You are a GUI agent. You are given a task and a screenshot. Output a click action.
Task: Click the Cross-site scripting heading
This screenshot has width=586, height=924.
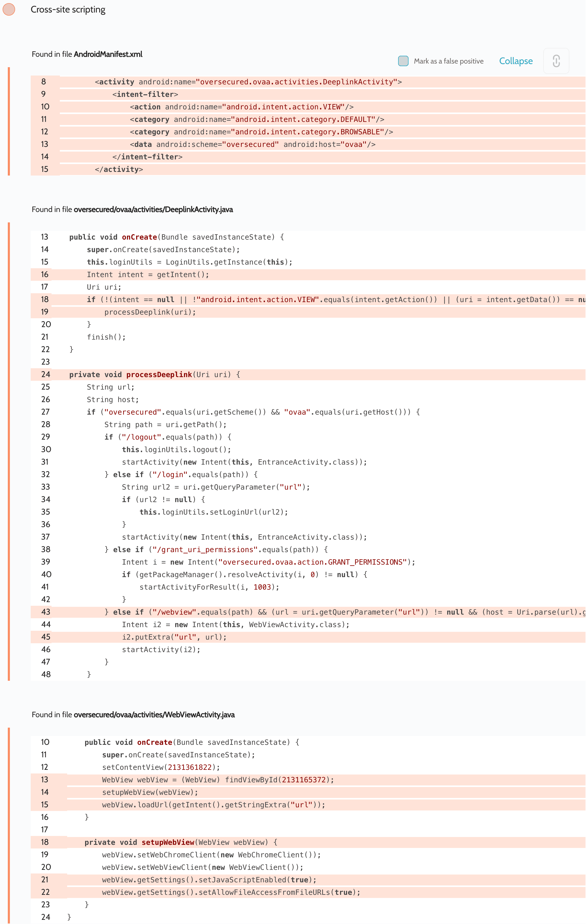[68, 10]
